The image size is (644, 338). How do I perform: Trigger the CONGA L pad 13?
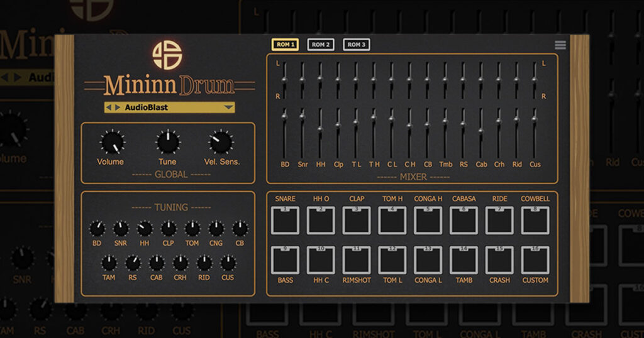point(428,260)
